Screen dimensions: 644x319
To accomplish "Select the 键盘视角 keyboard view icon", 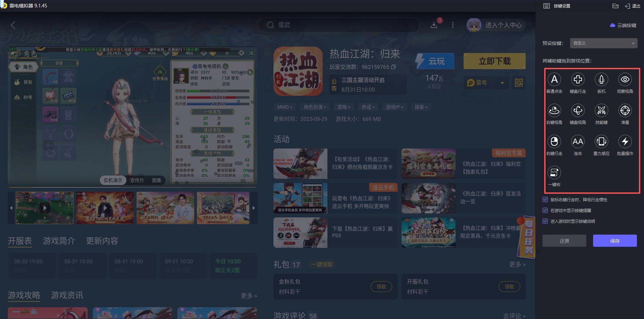I will pyautogui.click(x=578, y=110).
